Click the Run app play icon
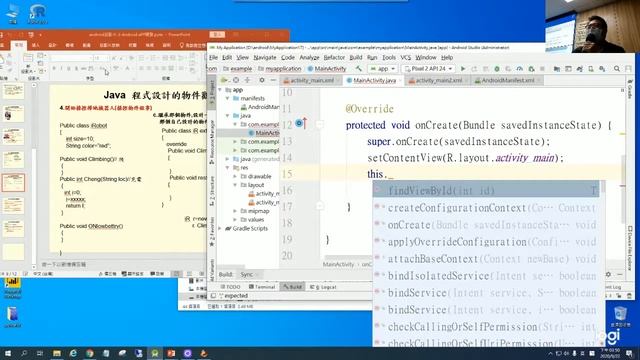This screenshot has width=640, height=360. click(x=463, y=69)
